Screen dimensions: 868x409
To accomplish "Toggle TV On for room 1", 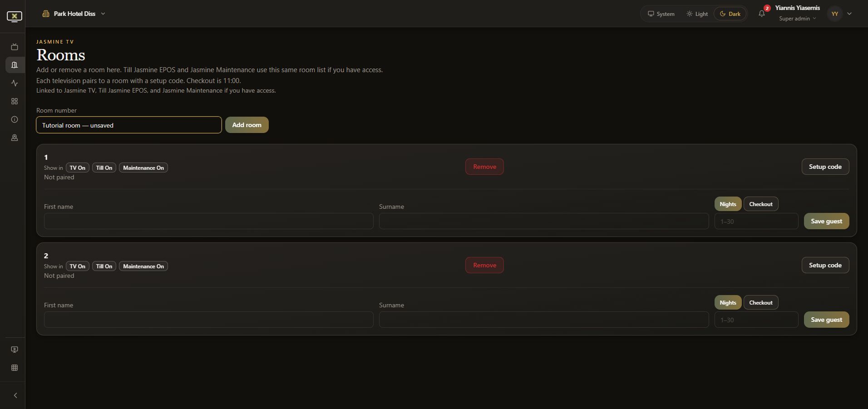I will pos(78,168).
